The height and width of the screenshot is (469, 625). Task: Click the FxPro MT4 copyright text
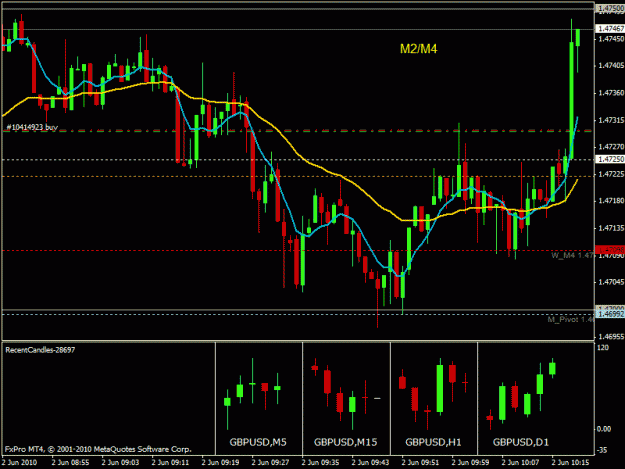pyautogui.click(x=98, y=449)
